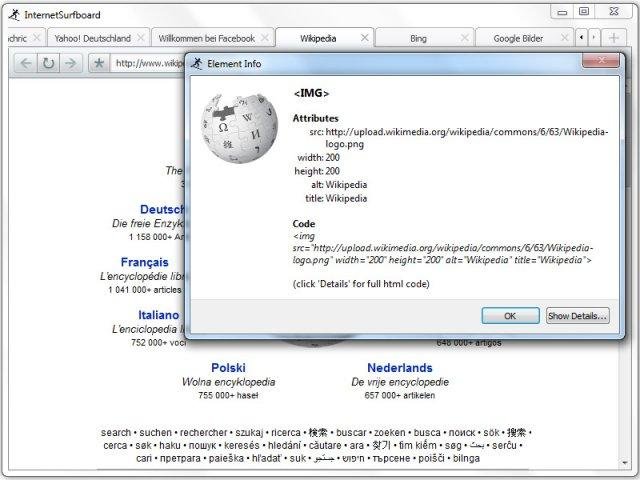Image resolution: width=640 pixels, height=480 pixels.
Task: Open a new tab with the plus button
Action: click(x=613, y=38)
